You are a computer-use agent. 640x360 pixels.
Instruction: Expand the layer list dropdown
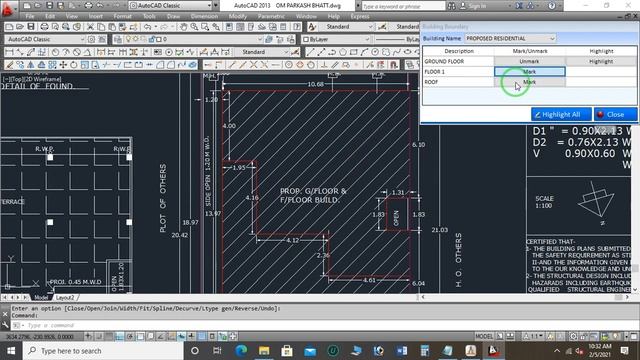[x=260, y=40]
